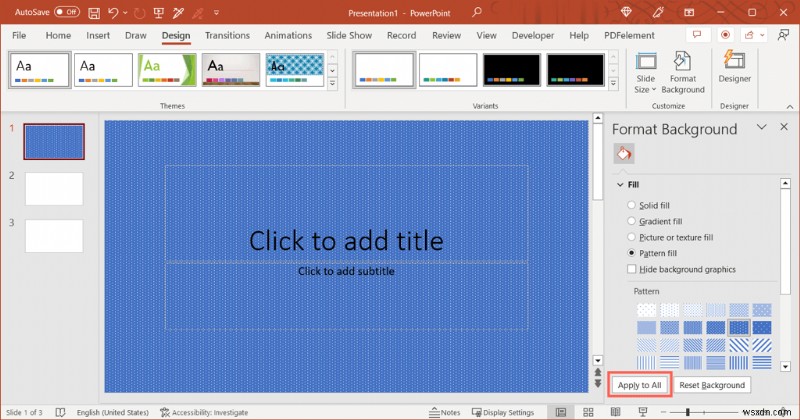Screen dimensions: 800x420
Task: Open the Home tab
Action: coord(58,35)
